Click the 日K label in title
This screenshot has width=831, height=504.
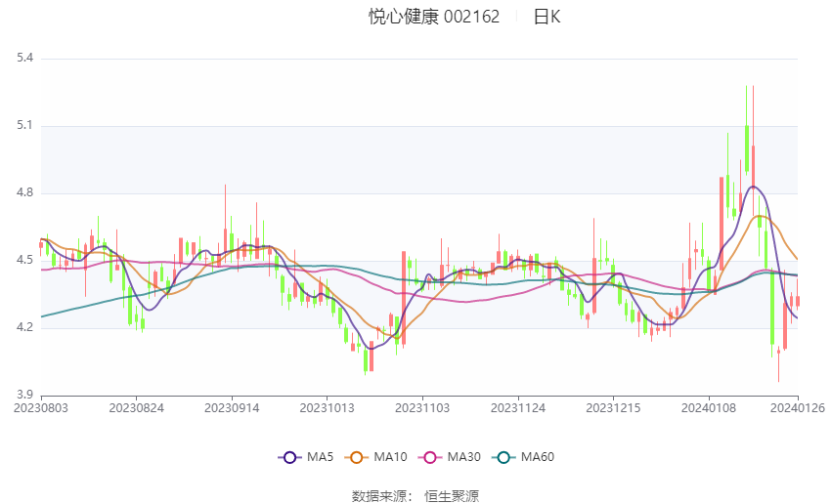click(547, 17)
